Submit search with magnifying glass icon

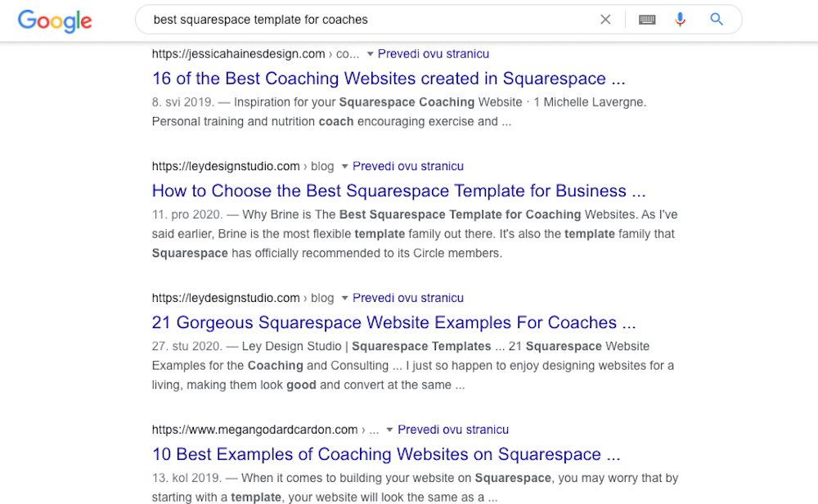click(717, 20)
